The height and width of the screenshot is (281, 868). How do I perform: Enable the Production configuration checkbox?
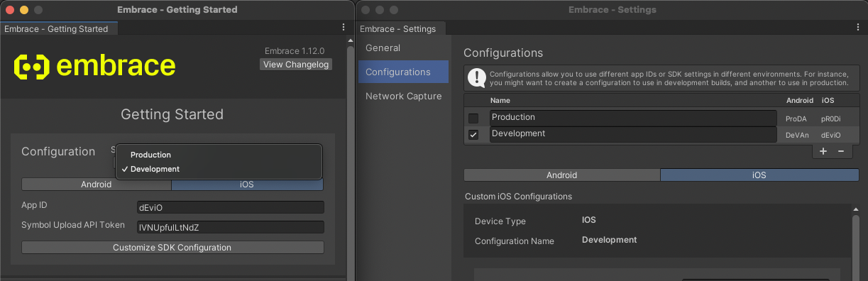[473, 119]
